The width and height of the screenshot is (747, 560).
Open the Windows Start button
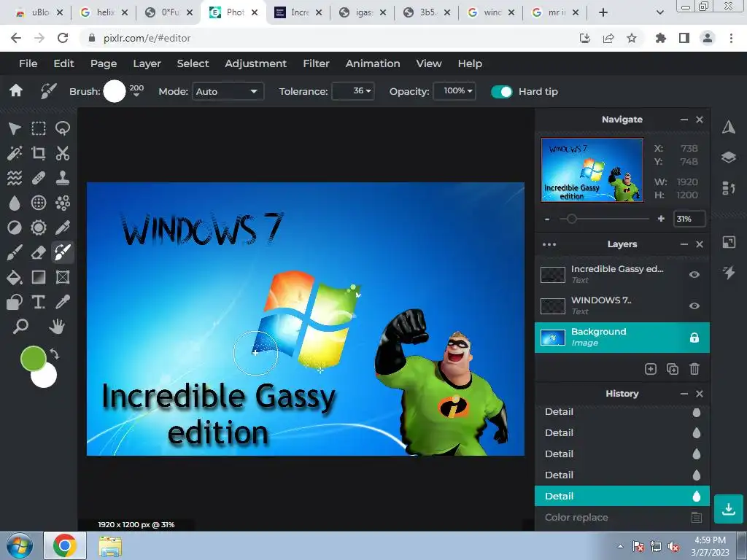(x=20, y=545)
